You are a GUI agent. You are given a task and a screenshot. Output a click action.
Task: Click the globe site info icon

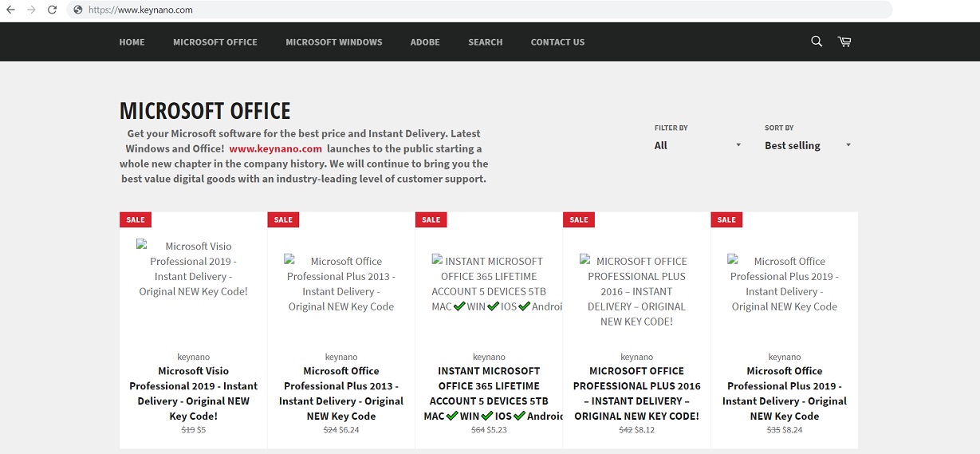click(x=77, y=10)
